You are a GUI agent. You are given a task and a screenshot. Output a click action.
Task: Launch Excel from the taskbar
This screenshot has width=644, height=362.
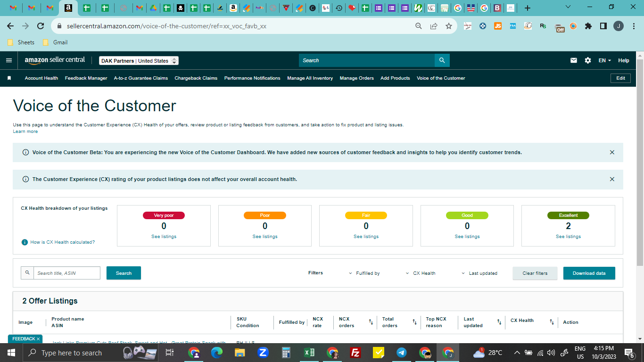309,353
